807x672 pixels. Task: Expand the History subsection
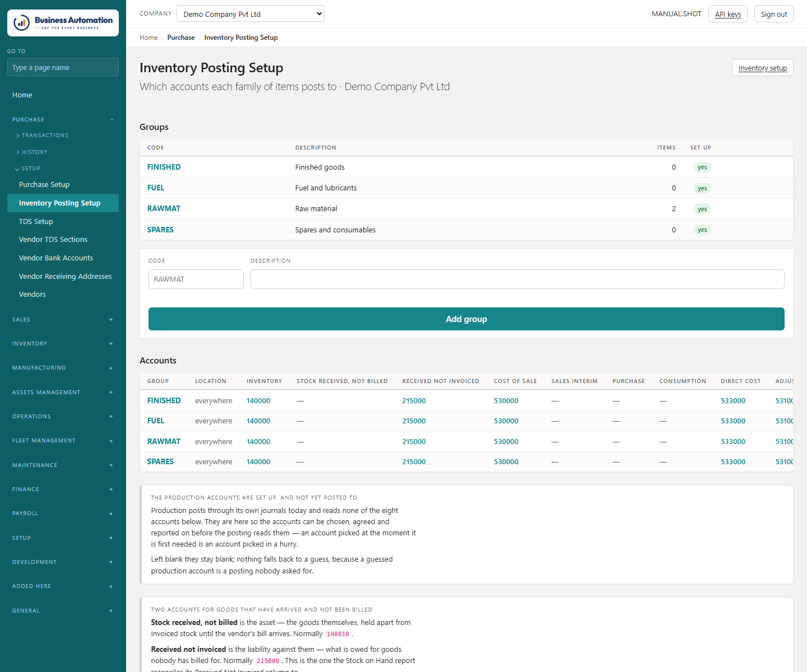pos(34,152)
